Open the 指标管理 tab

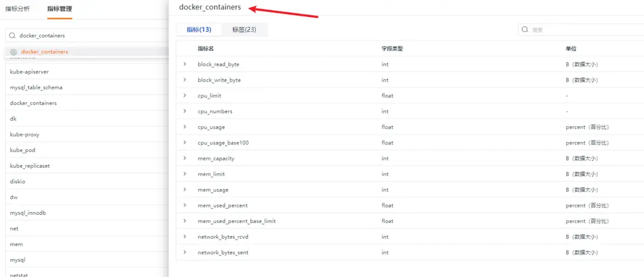(60, 9)
